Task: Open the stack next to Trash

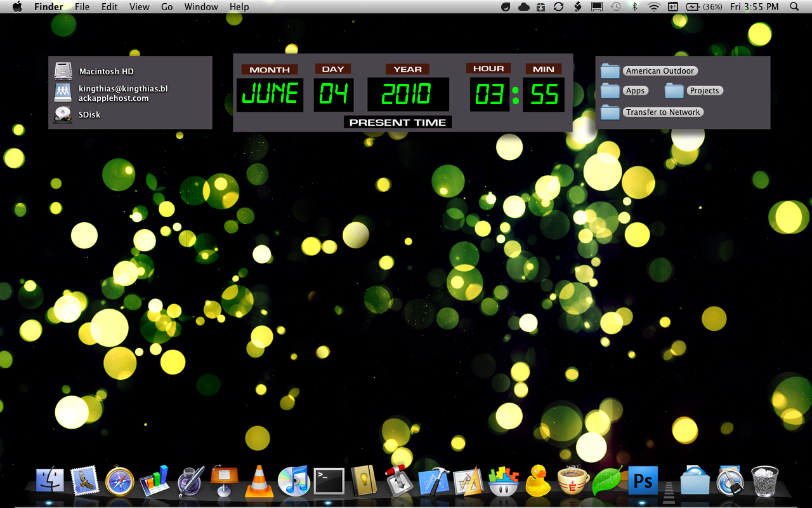Action: [730, 481]
